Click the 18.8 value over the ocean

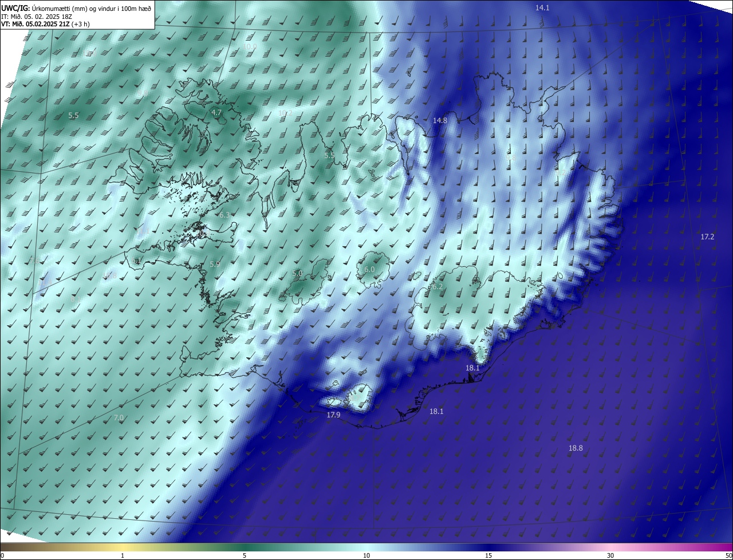576,448
